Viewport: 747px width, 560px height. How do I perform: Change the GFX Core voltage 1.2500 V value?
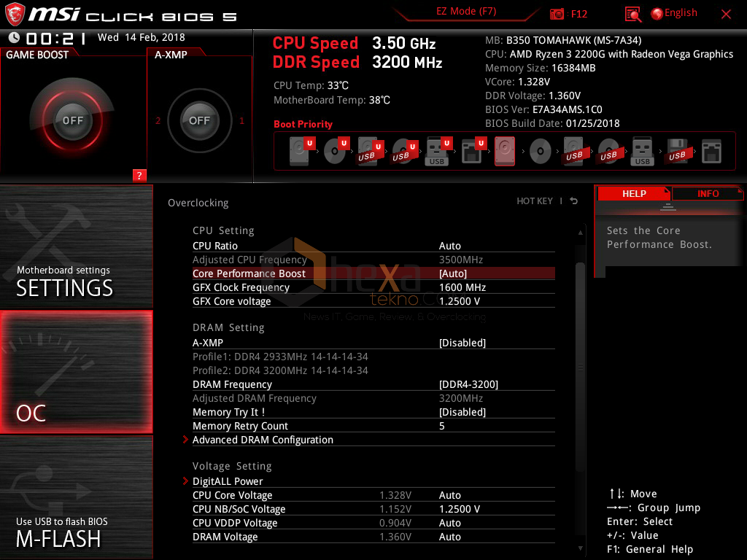click(x=373, y=301)
